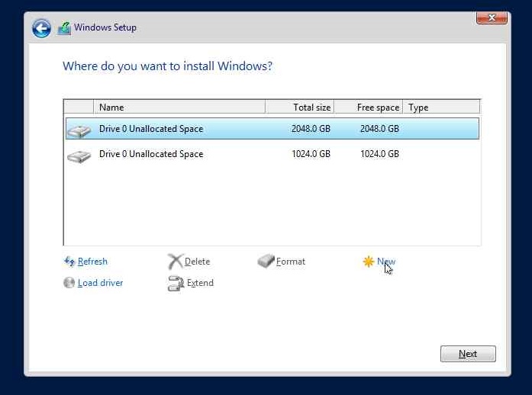The image size is (532, 395).
Task: Select the 2048.0 GB Drive 0 Unallocated Space row
Action: click(x=272, y=129)
